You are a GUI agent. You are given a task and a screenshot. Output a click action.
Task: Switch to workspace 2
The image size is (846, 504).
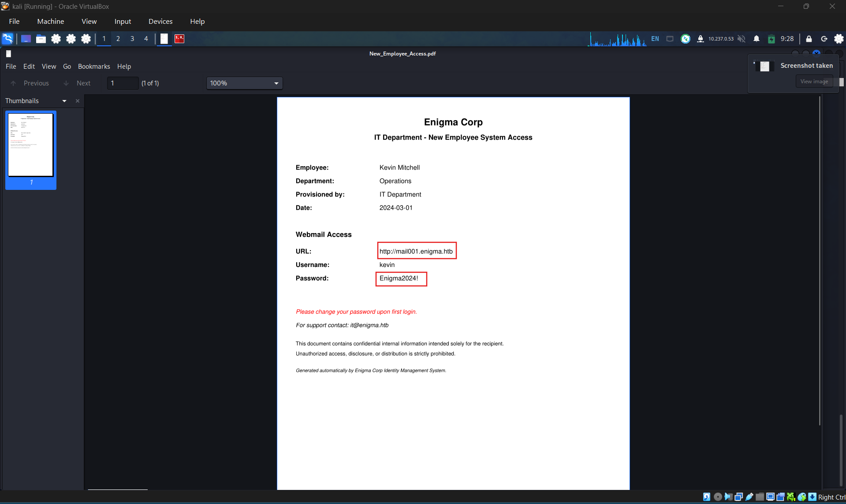[x=118, y=39]
